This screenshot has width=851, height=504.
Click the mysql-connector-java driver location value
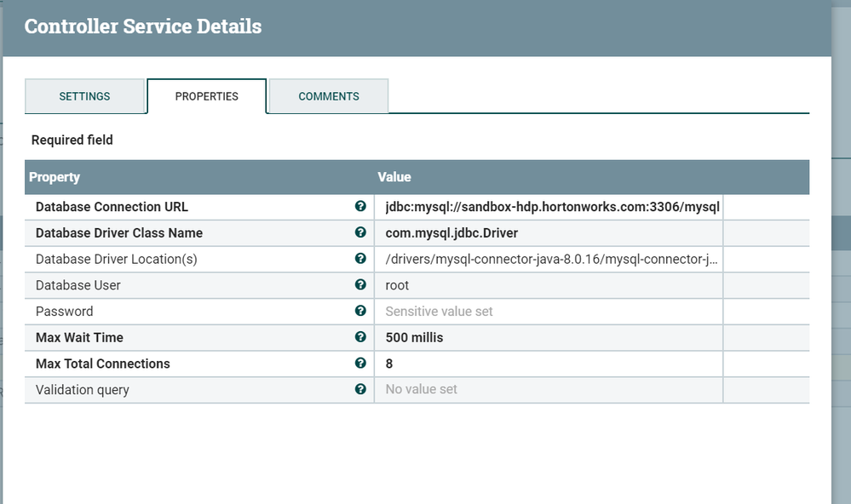coord(552,259)
